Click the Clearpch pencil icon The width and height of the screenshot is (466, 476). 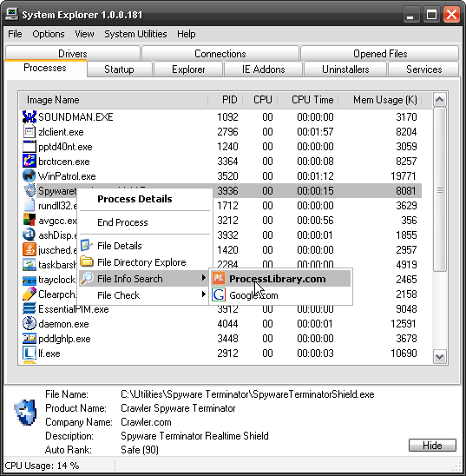tap(30, 294)
